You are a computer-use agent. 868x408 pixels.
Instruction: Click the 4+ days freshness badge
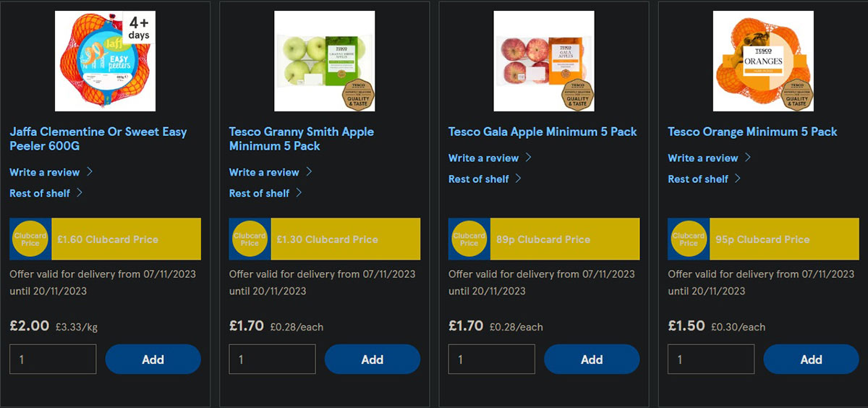tap(138, 29)
